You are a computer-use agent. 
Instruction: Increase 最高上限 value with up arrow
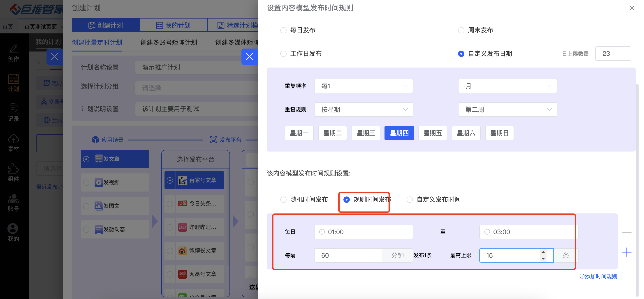(x=543, y=252)
